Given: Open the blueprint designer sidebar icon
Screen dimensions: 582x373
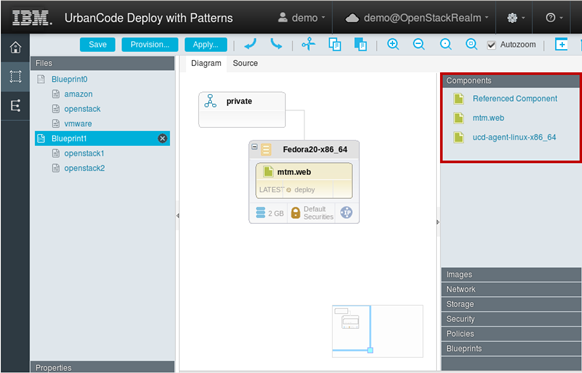Looking at the screenshot, I should (x=15, y=76).
